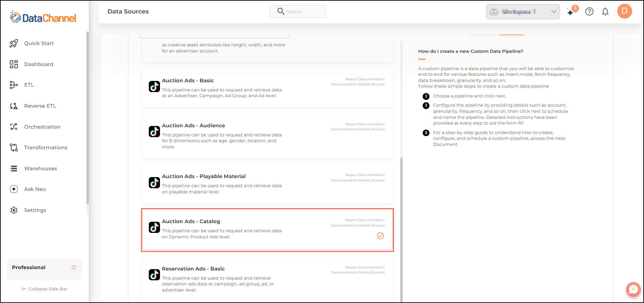
Task: Select the Auction Ads - Audience pipeline title
Action: (x=193, y=126)
